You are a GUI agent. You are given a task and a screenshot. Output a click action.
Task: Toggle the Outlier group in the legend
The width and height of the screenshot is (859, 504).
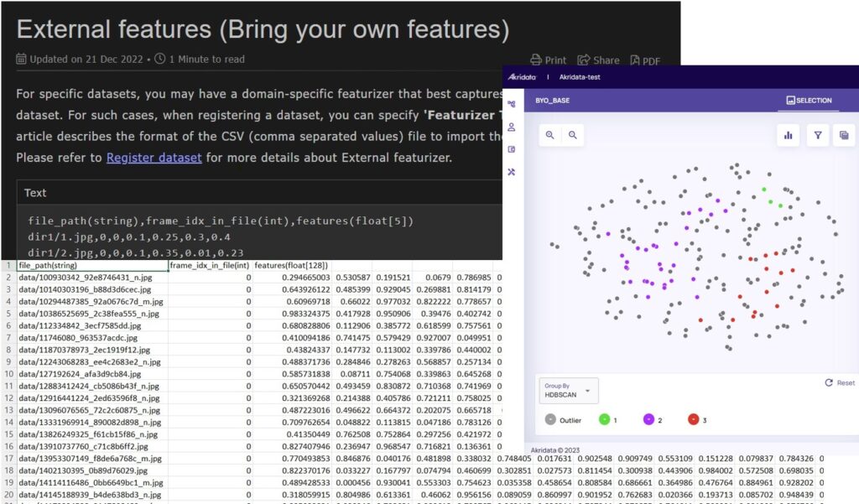(551, 419)
